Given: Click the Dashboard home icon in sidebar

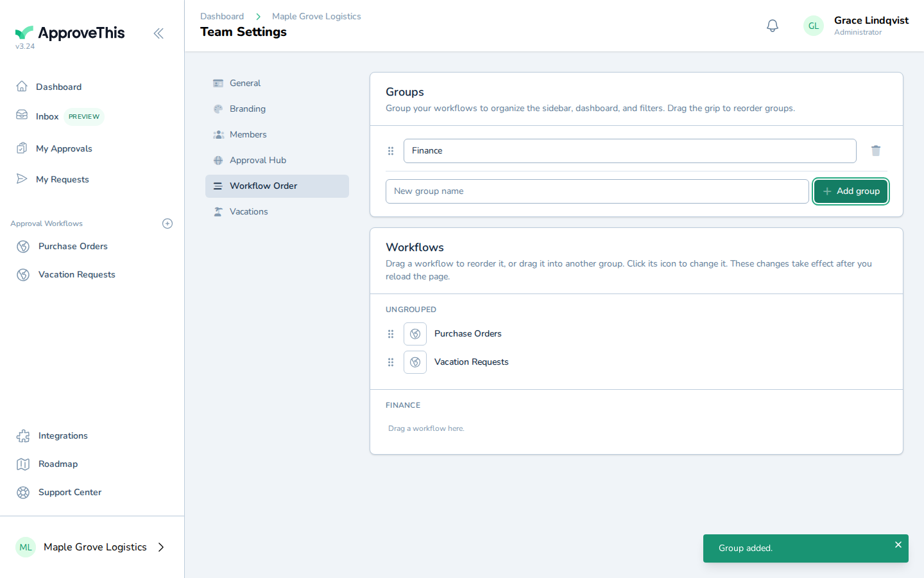Looking at the screenshot, I should coord(22,86).
